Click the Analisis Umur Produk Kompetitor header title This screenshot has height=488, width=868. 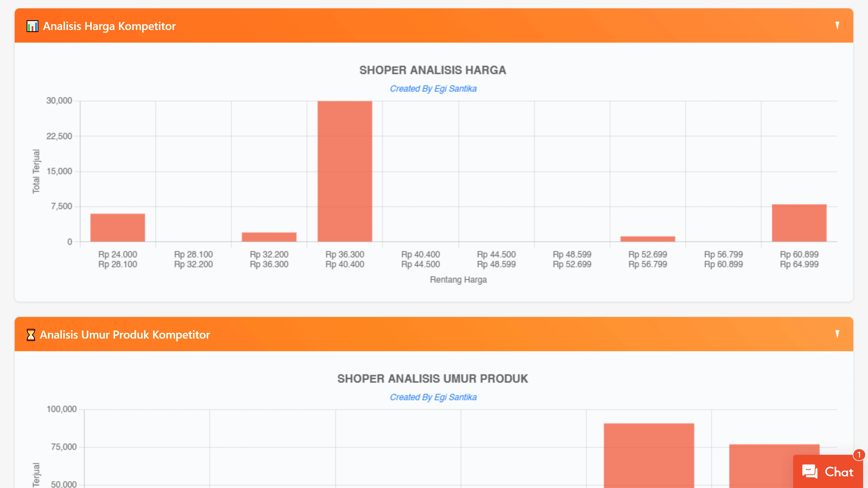tap(125, 335)
